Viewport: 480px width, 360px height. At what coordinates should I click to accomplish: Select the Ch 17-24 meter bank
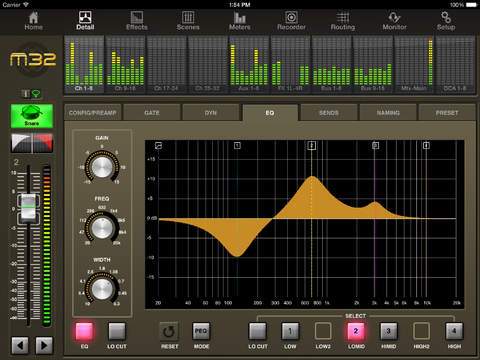(167, 64)
